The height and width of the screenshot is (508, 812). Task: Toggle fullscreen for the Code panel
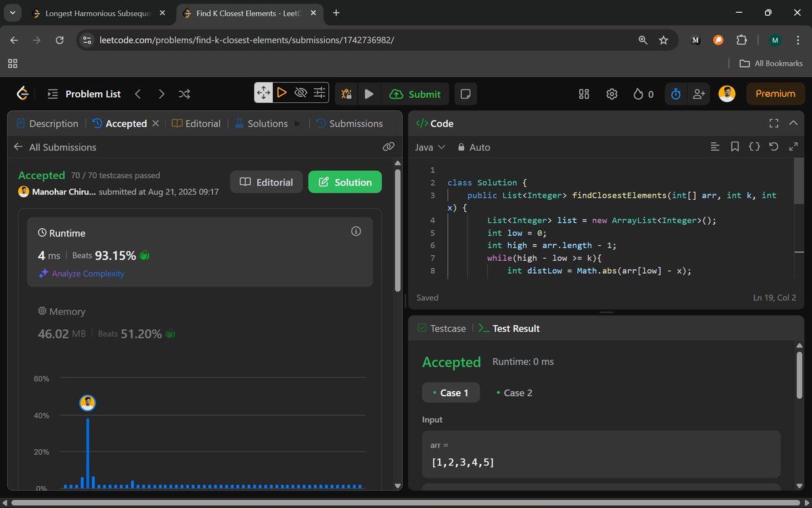click(x=774, y=123)
